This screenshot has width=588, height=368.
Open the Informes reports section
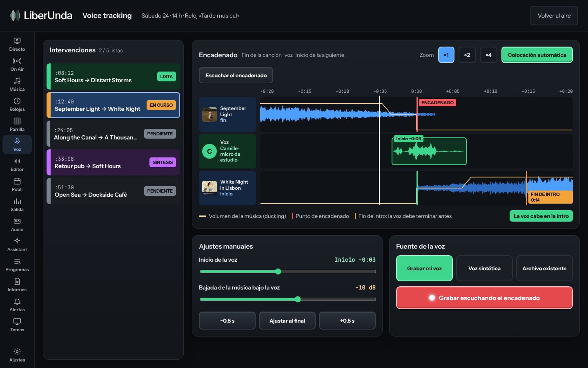17,285
